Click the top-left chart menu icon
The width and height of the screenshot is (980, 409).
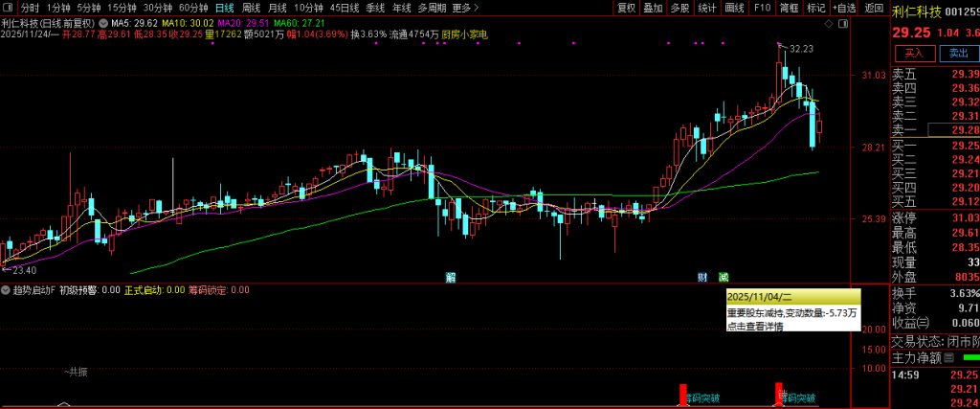[8, 8]
